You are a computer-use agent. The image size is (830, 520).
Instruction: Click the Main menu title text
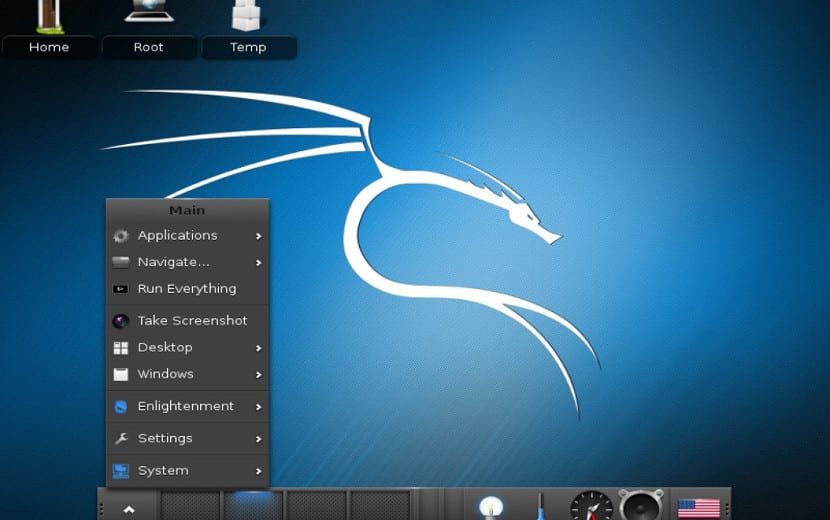[187, 211]
